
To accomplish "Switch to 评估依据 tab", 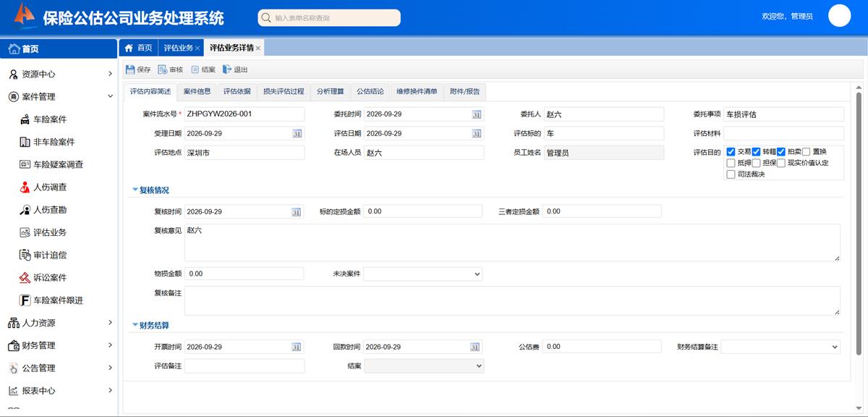I will 237,91.
